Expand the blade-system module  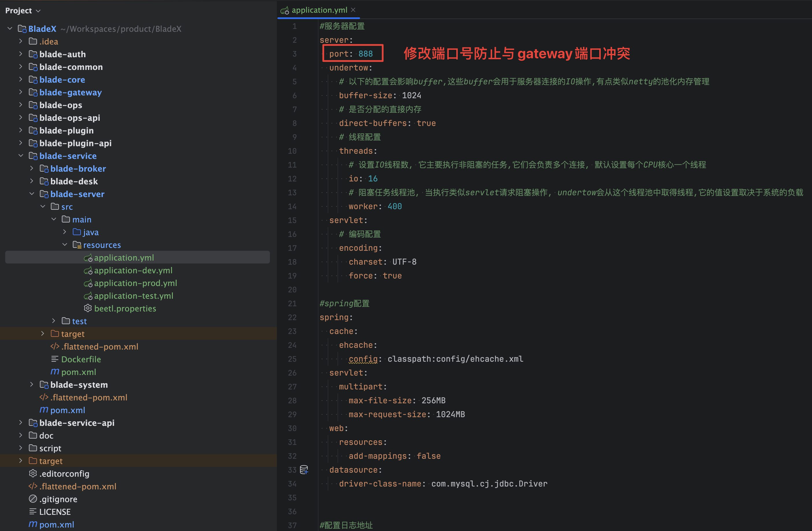pos(32,384)
